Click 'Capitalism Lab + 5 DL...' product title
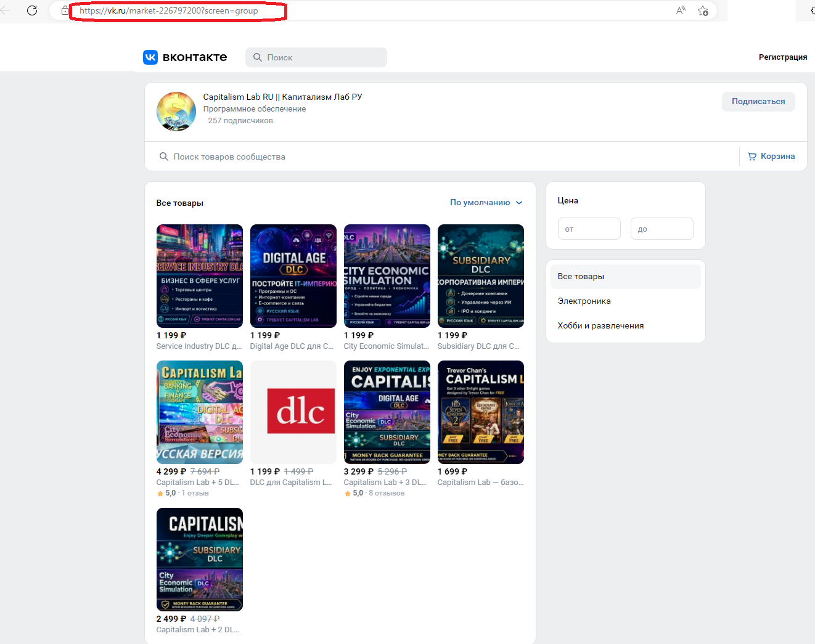The width and height of the screenshot is (815, 644). 198,483
